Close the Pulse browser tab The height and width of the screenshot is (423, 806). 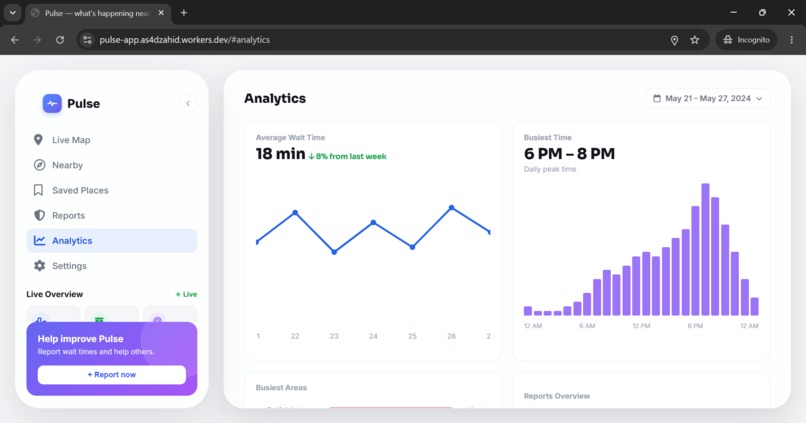point(161,13)
